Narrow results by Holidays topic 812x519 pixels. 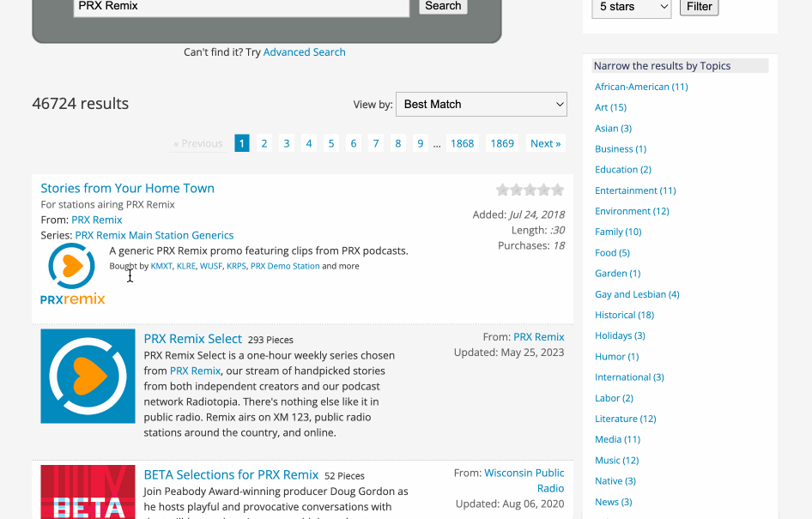[620, 335]
